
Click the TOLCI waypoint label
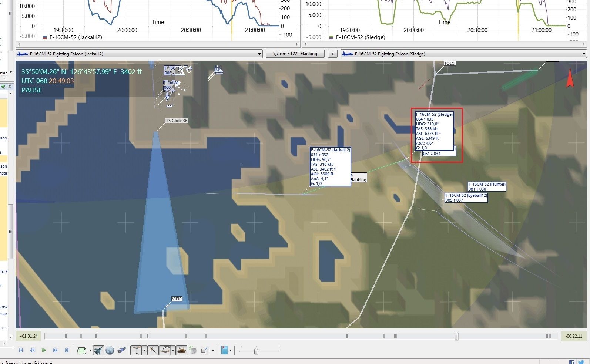(450, 63)
